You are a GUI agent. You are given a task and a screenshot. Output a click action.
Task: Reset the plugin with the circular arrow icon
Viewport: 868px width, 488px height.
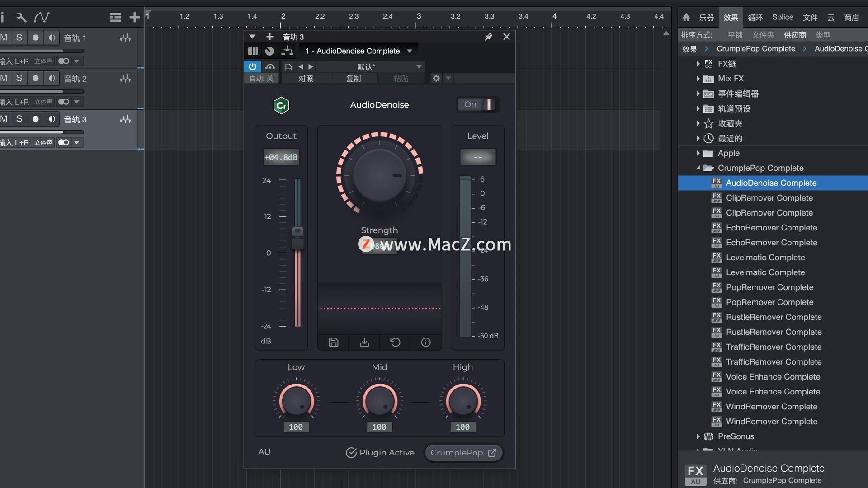(395, 342)
